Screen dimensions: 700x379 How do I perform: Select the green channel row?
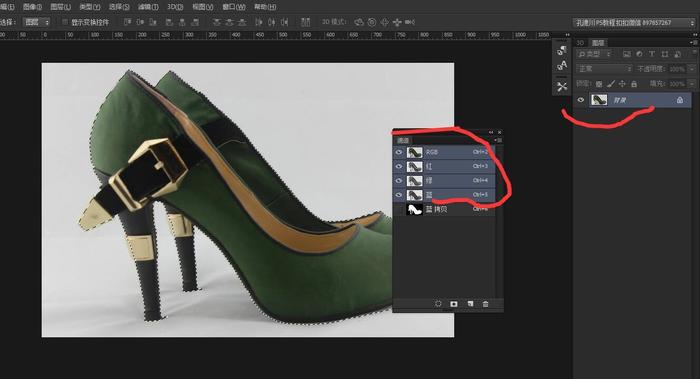tap(444, 180)
